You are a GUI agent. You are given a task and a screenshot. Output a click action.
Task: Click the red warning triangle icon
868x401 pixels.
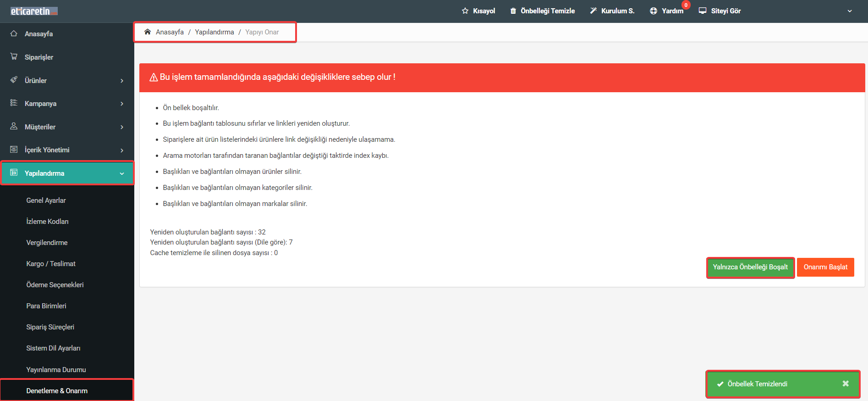(154, 77)
